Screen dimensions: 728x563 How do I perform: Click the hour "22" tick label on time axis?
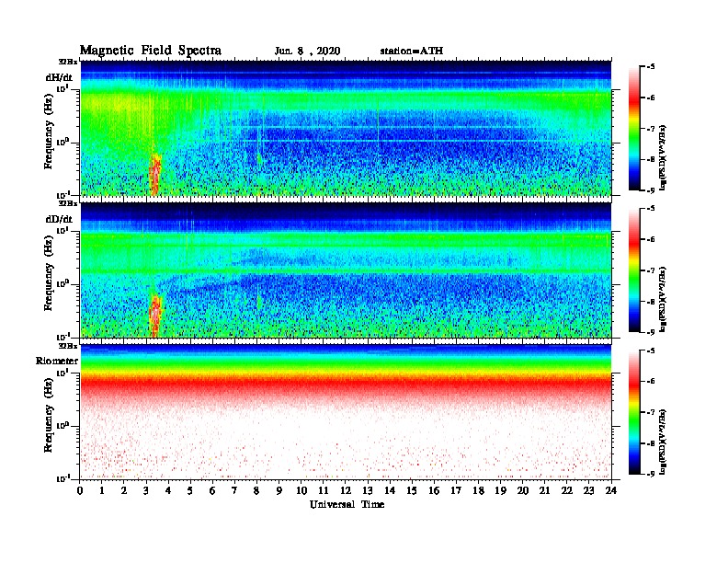(x=567, y=490)
